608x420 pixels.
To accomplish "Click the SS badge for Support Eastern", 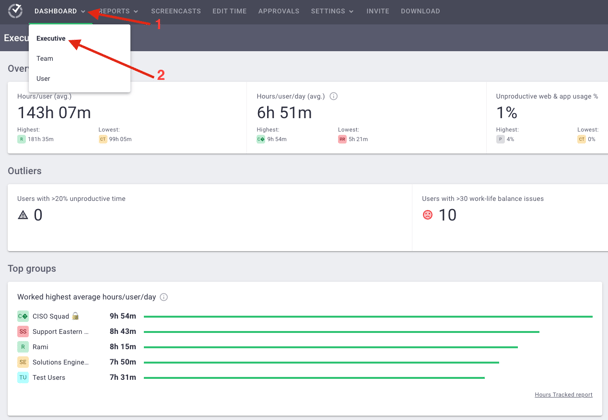I will [23, 332].
